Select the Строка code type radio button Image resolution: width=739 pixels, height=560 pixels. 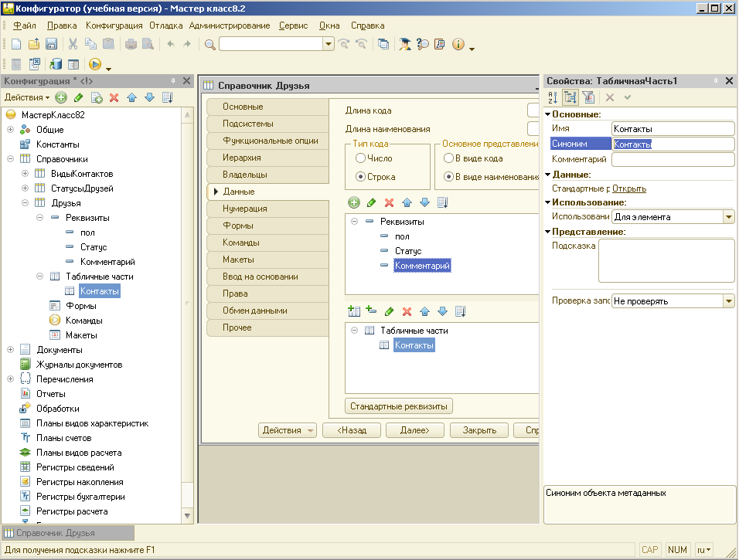tap(360, 177)
